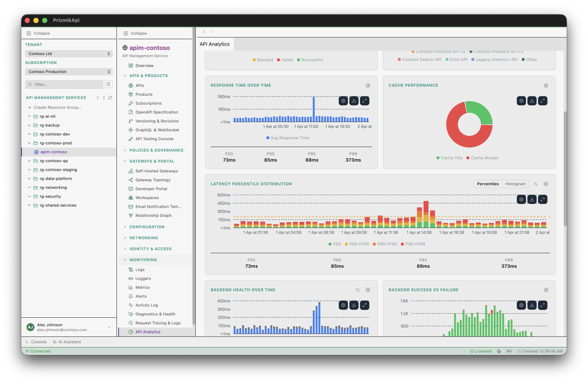
Task: Toggle dark mode with the moon icon
Action: (x=499, y=351)
